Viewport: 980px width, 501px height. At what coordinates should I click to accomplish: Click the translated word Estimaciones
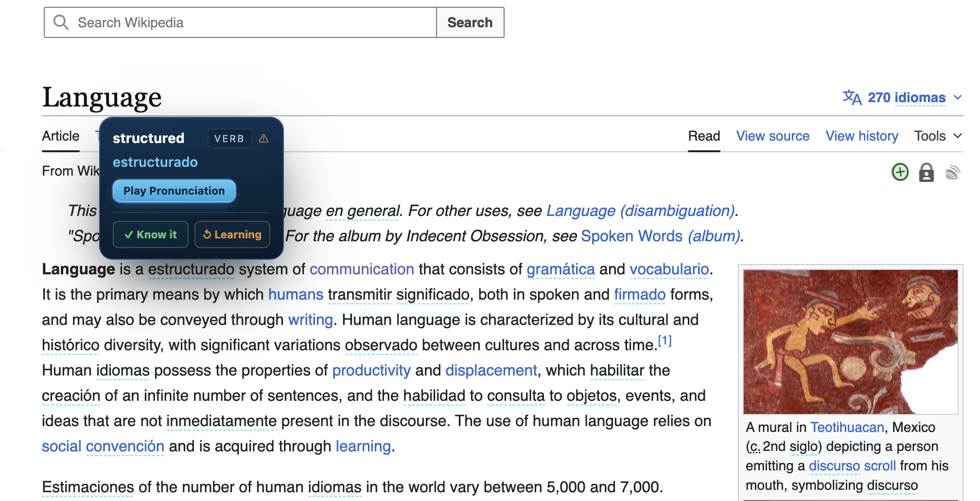pyautogui.click(x=88, y=487)
